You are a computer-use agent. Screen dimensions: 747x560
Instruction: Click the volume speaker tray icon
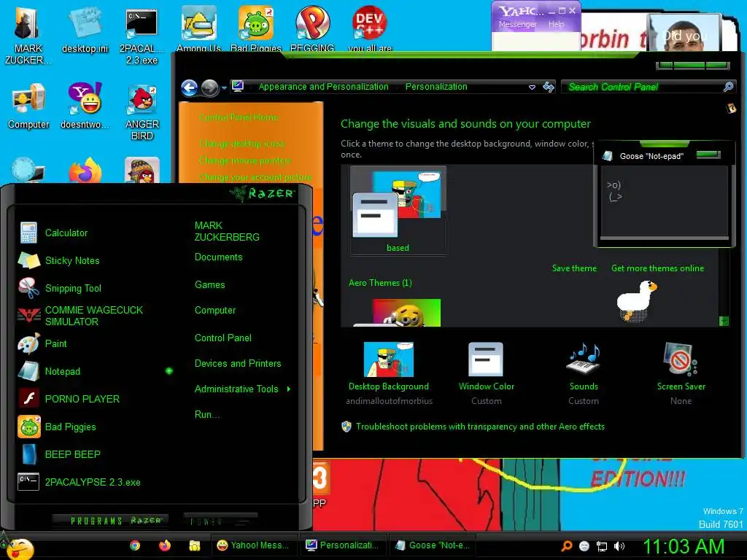click(x=619, y=546)
